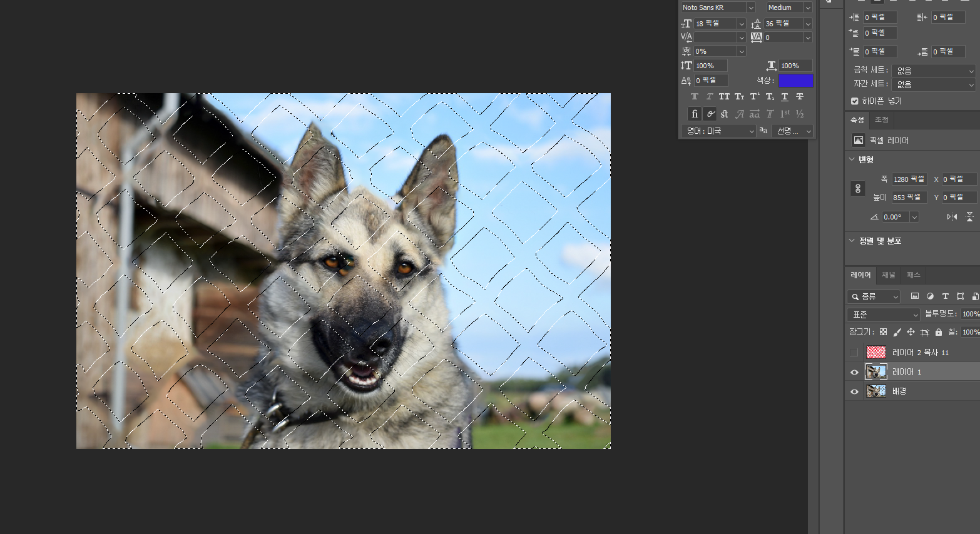Toggle fractions (½) OpenType button
Image resolution: width=980 pixels, height=534 pixels.
click(x=800, y=114)
